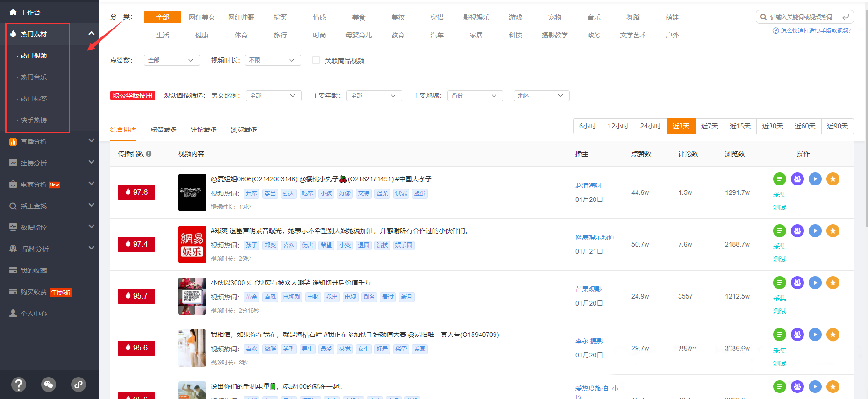Click the 开席 hot word tag
Viewport: 868px width, 399px height.
[x=251, y=193]
